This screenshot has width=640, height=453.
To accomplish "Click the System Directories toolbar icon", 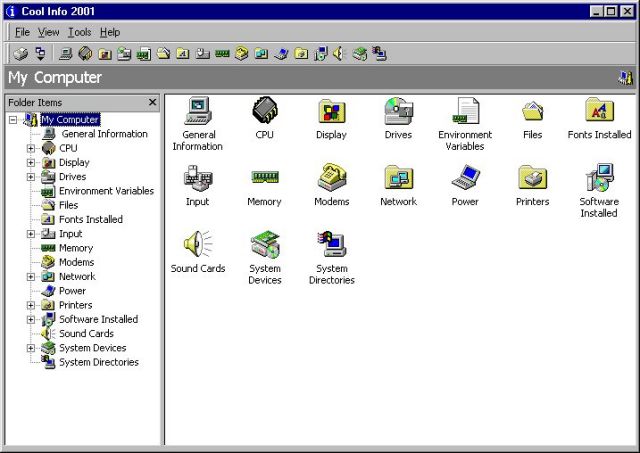I will [379, 53].
